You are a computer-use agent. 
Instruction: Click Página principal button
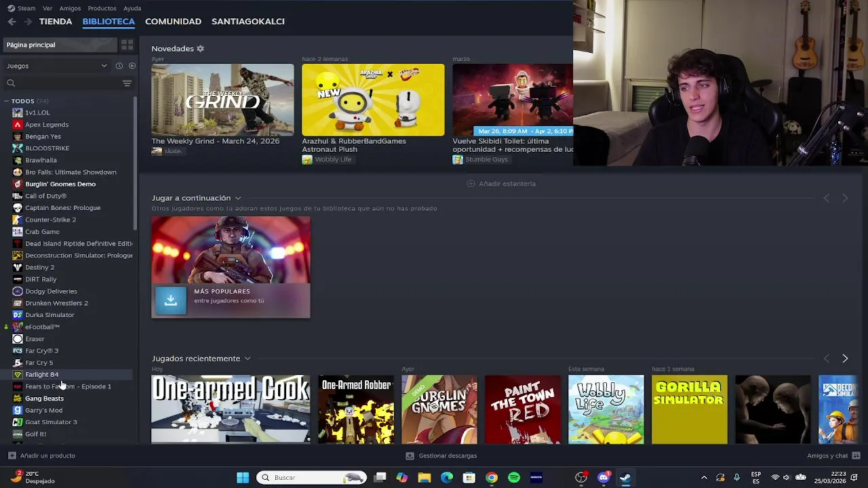pos(60,45)
